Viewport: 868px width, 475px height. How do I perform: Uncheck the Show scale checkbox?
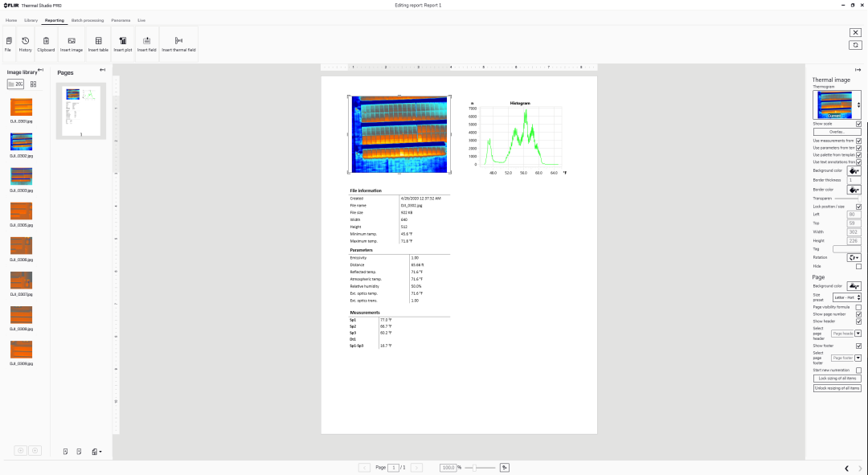point(858,124)
